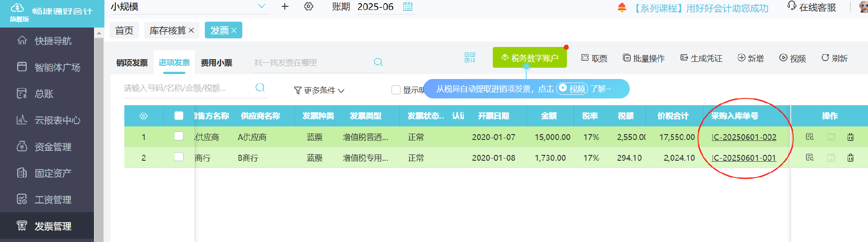Toggle the 显示 checkbox near filters
Image resolution: width=868 pixels, height=242 pixels.
[x=396, y=90]
